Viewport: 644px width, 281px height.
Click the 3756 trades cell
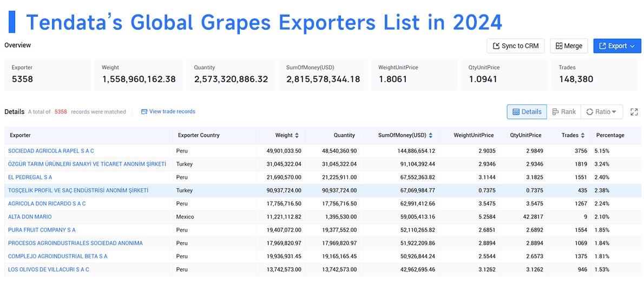(x=581, y=151)
